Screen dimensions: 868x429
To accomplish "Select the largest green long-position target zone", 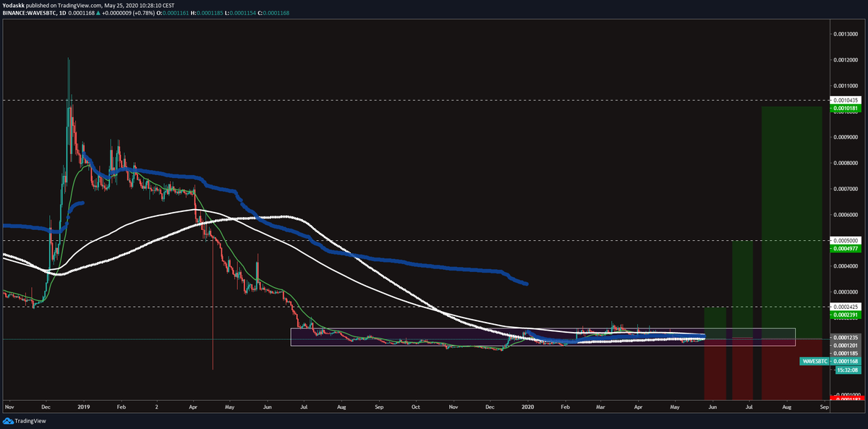I will (791, 222).
